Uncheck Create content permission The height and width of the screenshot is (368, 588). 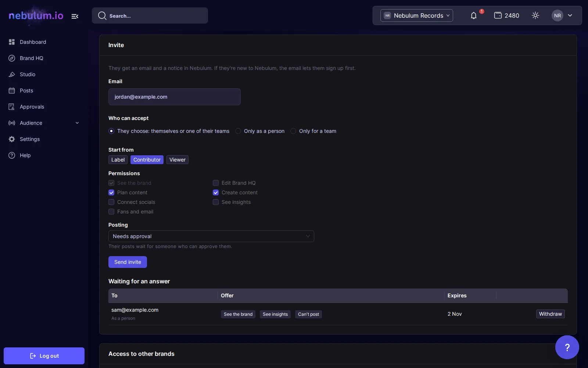point(216,192)
